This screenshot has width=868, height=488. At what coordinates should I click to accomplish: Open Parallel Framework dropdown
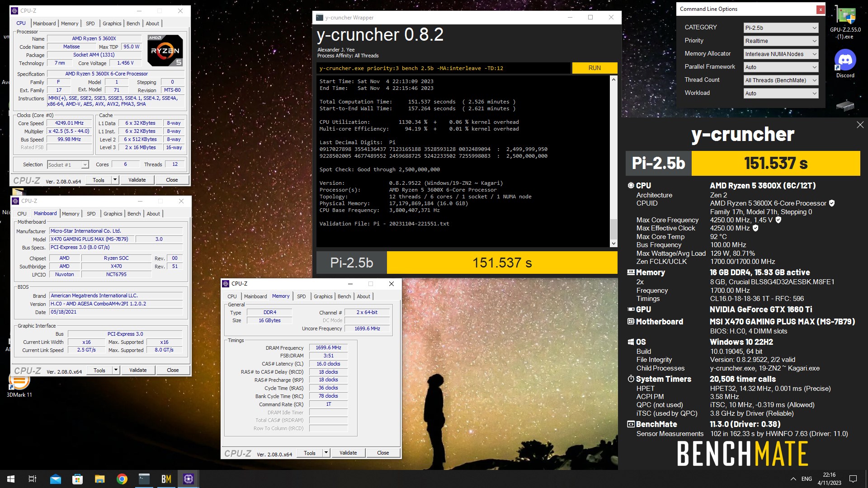click(x=781, y=67)
